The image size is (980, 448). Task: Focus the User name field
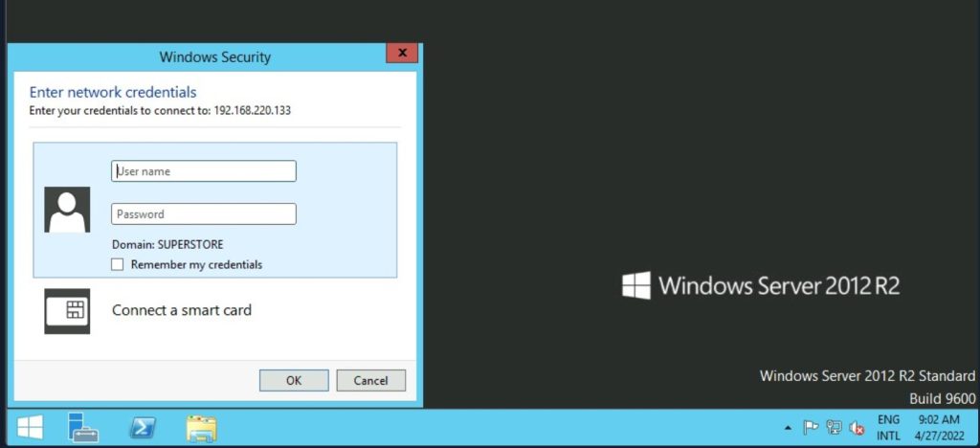[x=204, y=171]
